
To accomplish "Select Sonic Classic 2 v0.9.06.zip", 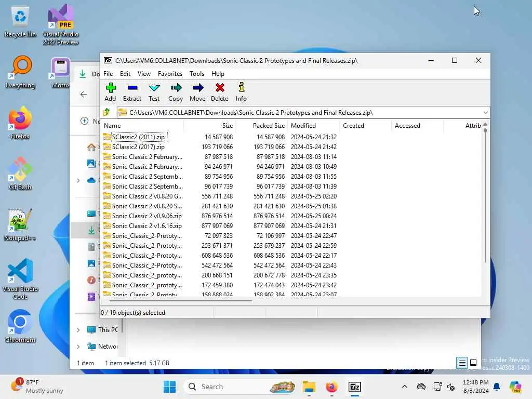I will [x=147, y=216].
